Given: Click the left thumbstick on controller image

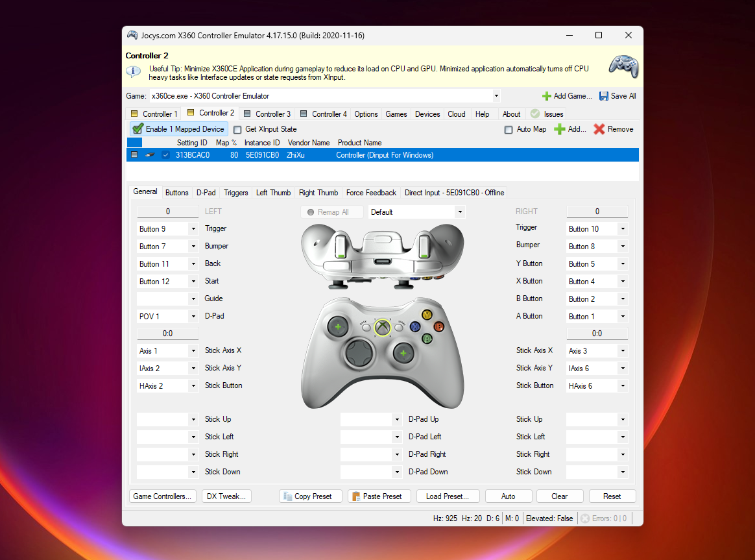Looking at the screenshot, I should (x=338, y=327).
